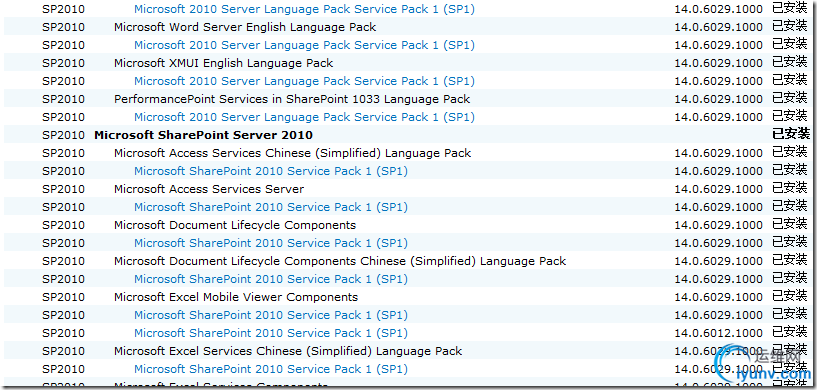817x390 pixels.
Task: Click the SP2010 cell in the Access Services Server row
Action: click(63, 189)
